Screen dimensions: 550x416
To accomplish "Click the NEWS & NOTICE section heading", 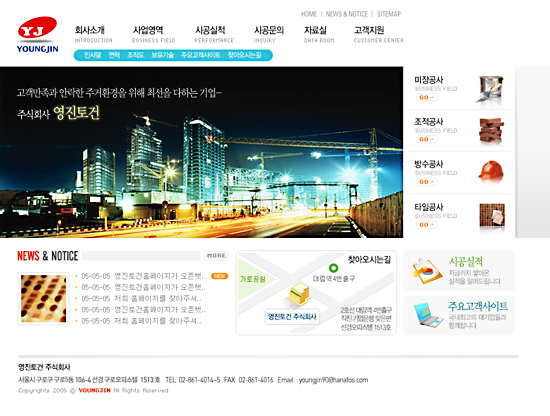I will click(x=48, y=256).
